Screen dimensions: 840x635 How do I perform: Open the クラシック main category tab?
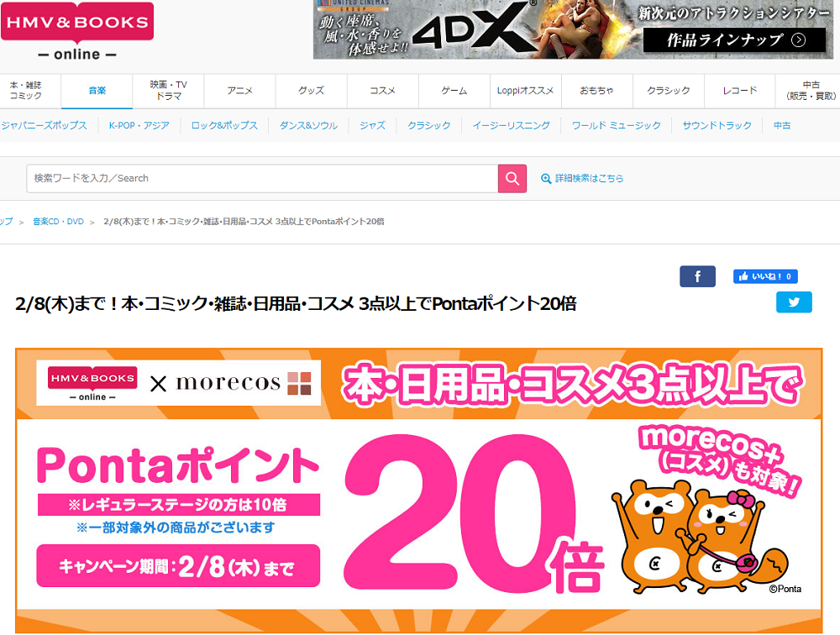[x=669, y=91]
